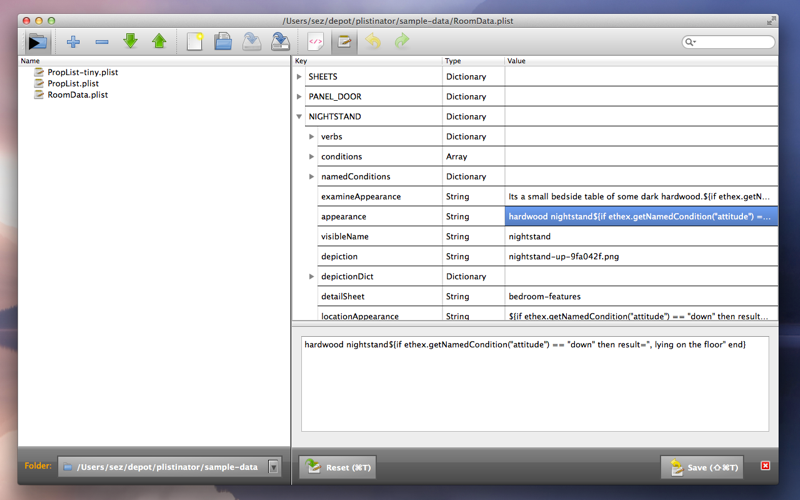Click the open file folder icon
The width and height of the screenshot is (800, 500).
tap(223, 41)
